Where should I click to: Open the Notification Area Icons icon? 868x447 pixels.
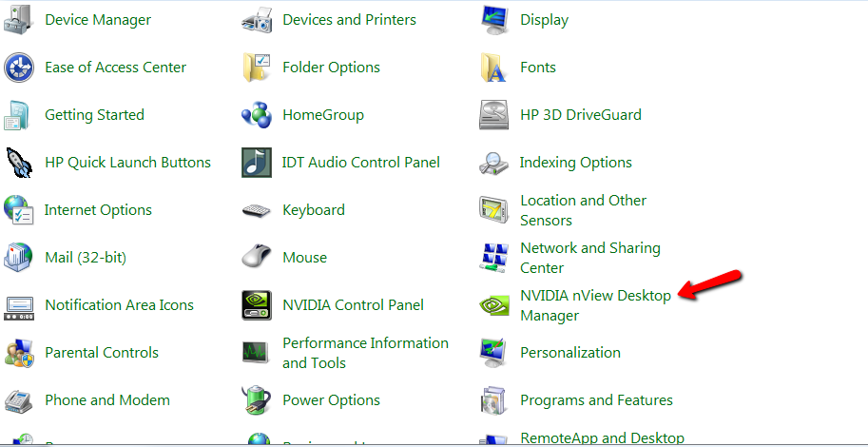point(19,307)
